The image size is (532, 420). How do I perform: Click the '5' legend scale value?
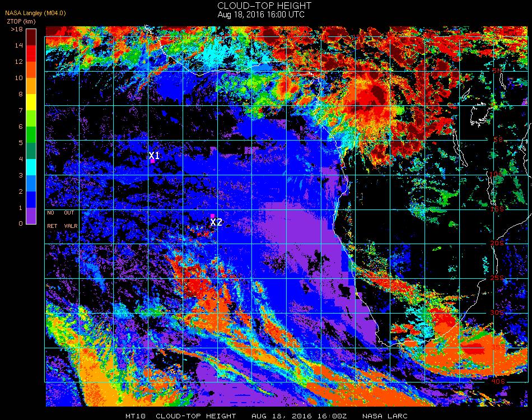pyautogui.click(x=21, y=142)
